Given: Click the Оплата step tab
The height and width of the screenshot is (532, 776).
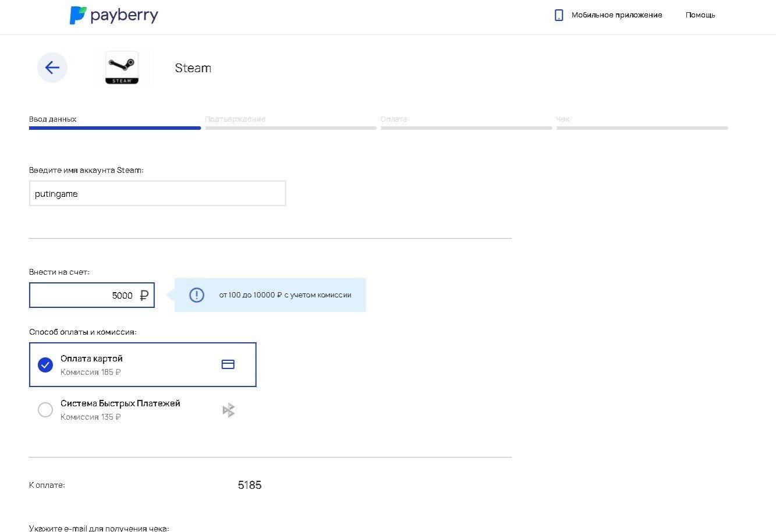Looking at the screenshot, I should click(x=466, y=122).
